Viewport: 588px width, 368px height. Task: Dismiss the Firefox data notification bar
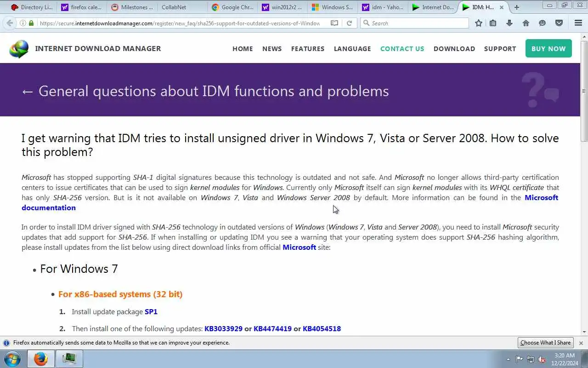(x=581, y=343)
